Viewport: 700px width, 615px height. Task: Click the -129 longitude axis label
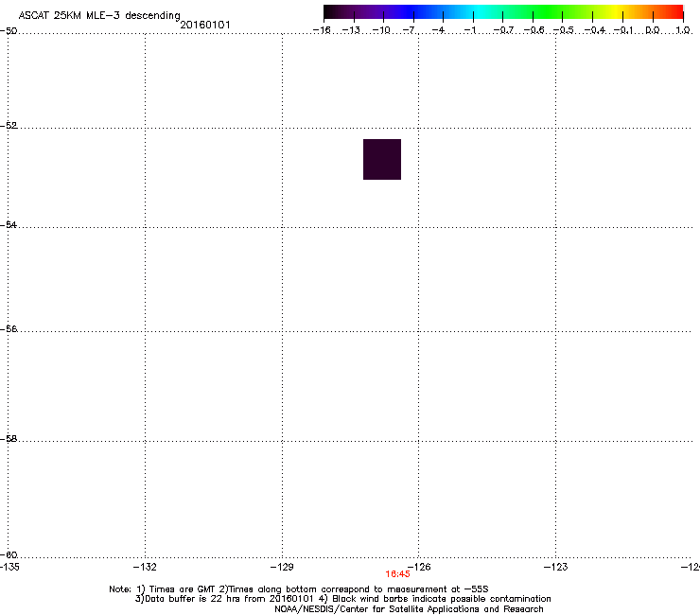click(282, 567)
